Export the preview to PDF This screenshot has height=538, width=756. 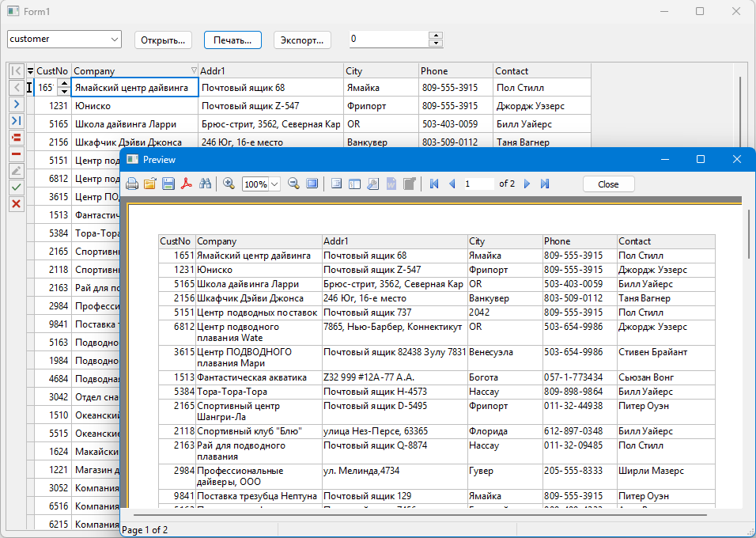tap(187, 184)
